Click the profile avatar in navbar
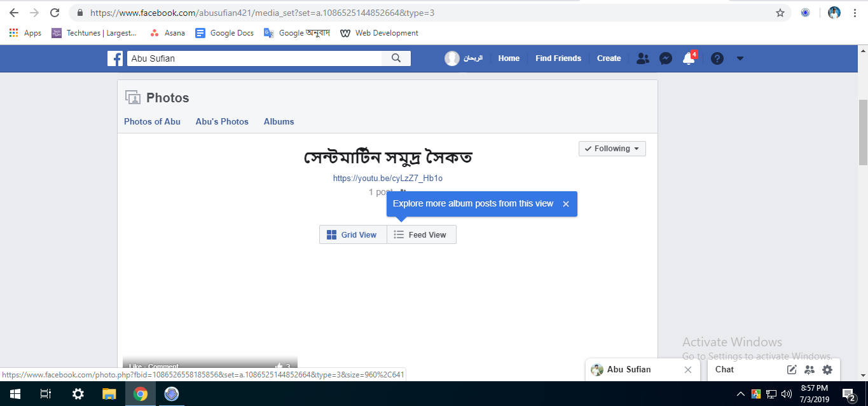Image resolution: width=868 pixels, height=406 pixels. point(452,58)
